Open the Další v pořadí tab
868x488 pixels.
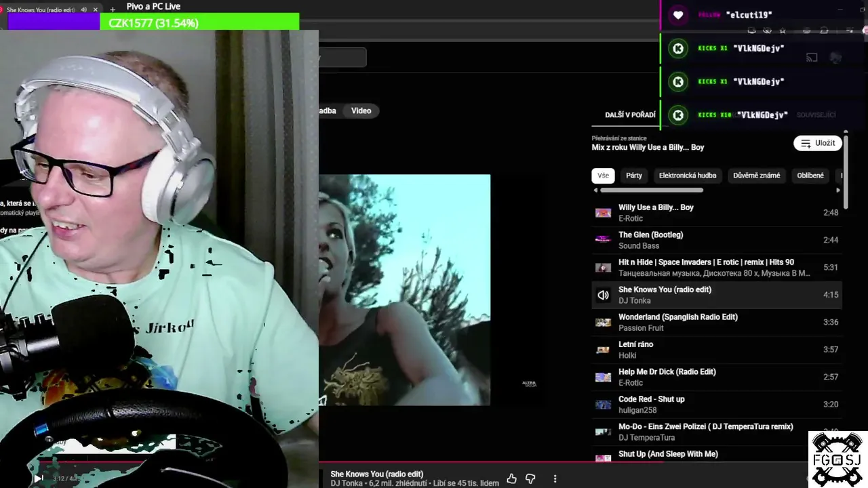pos(630,115)
